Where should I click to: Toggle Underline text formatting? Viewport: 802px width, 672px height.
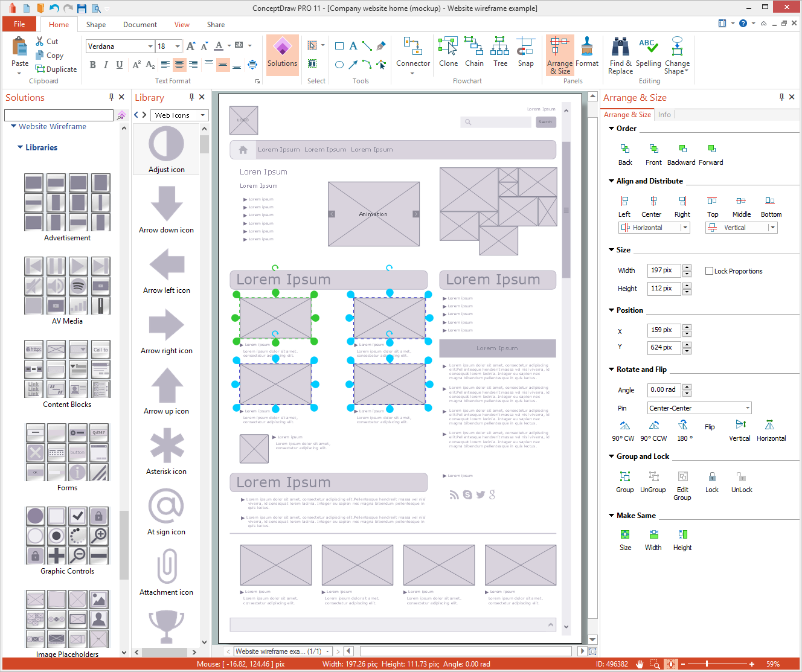tap(119, 65)
